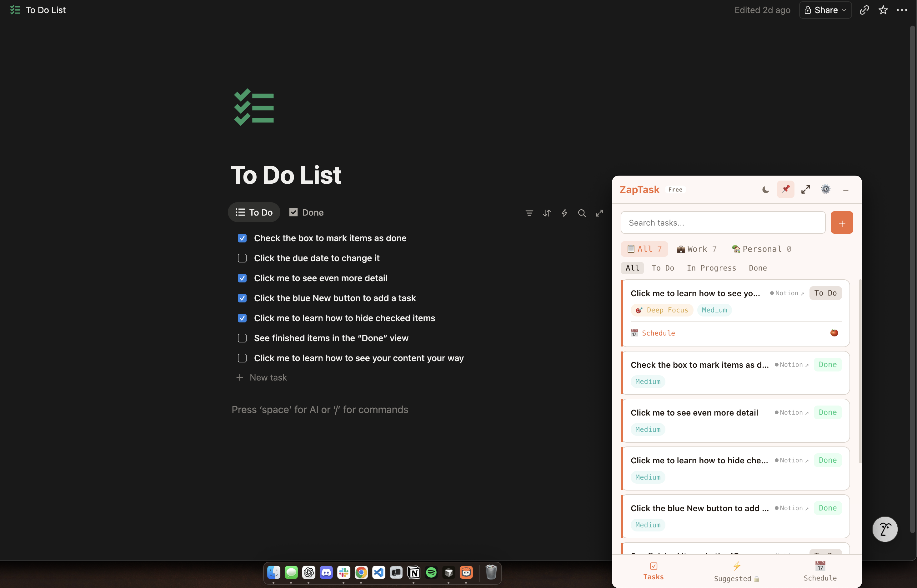Uncheck 'Click me to see even more detail'
Viewport: 917px width, 588px height.
[242, 278]
